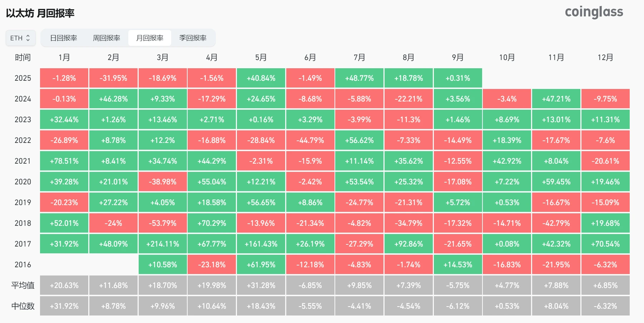Click the 2025 May +40.84% cell
Viewport: 644px width, 323px height.
pyautogui.click(x=261, y=78)
